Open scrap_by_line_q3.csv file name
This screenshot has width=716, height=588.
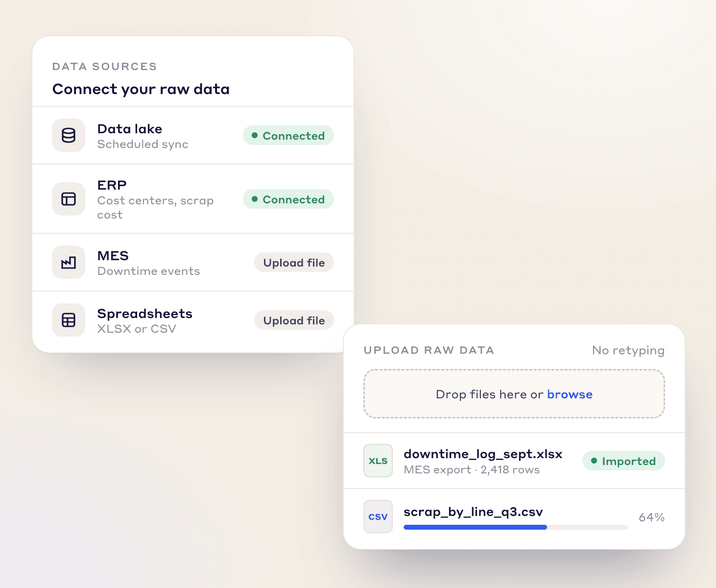(473, 512)
